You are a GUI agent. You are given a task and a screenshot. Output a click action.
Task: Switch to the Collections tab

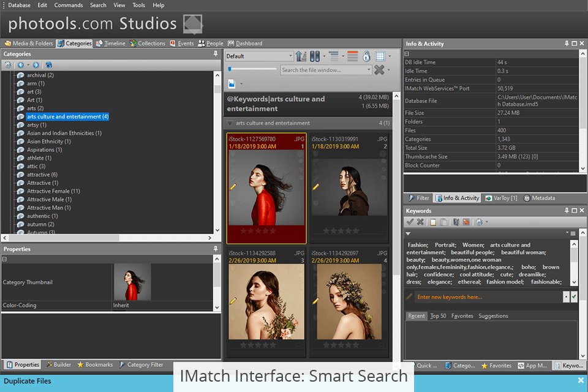(x=148, y=43)
